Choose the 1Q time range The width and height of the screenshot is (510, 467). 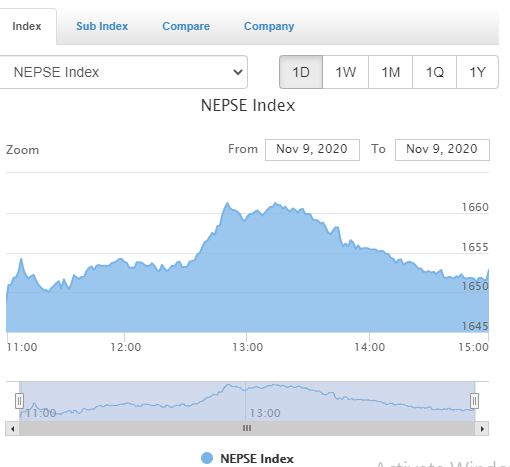click(434, 72)
